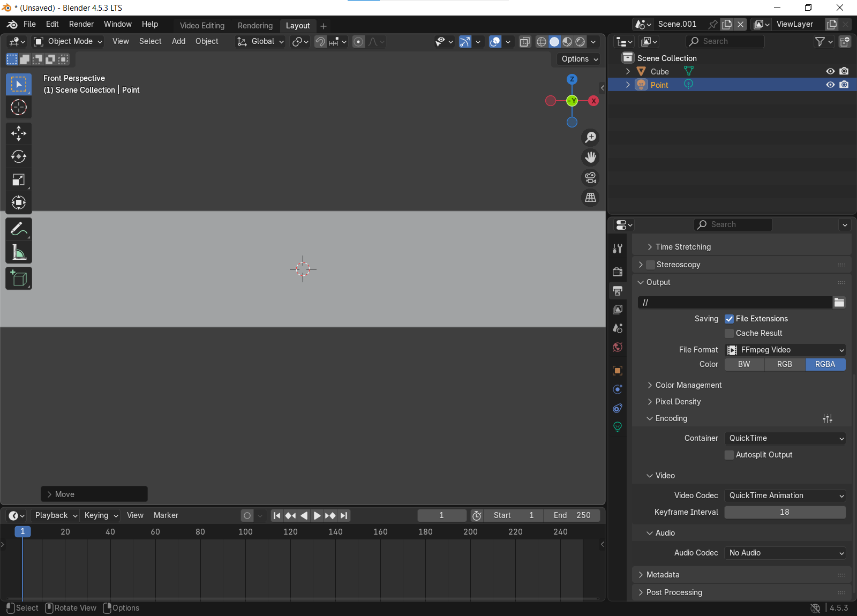Screen dimensions: 857x616
Task: Click the Keyframe Interval value field
Action: [x=785, y=512]
